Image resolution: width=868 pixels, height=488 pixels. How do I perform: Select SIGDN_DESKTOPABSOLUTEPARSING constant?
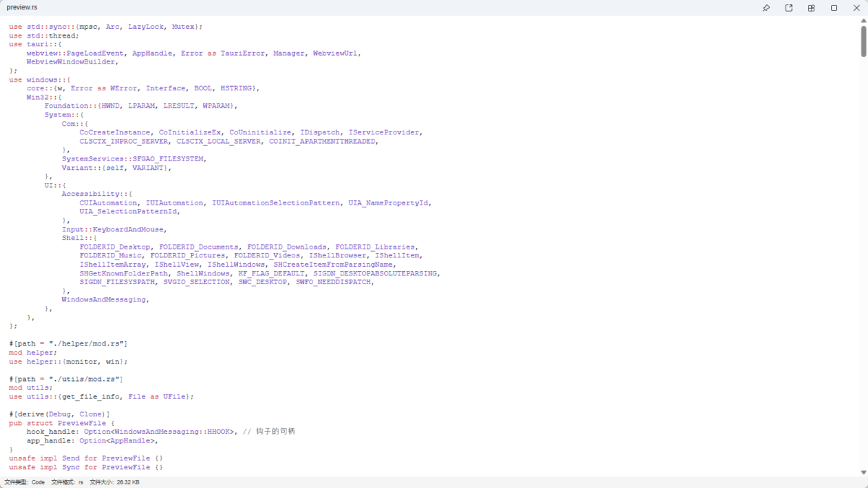375,273
